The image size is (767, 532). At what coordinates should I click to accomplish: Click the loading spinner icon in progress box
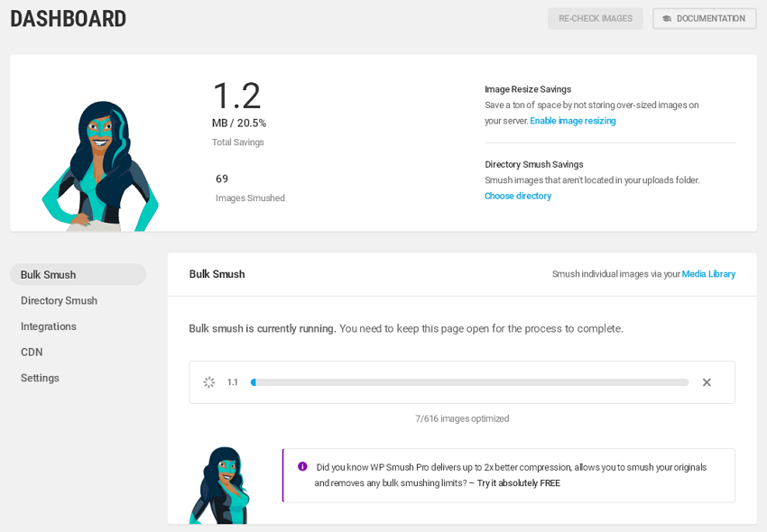click(208, 382)
